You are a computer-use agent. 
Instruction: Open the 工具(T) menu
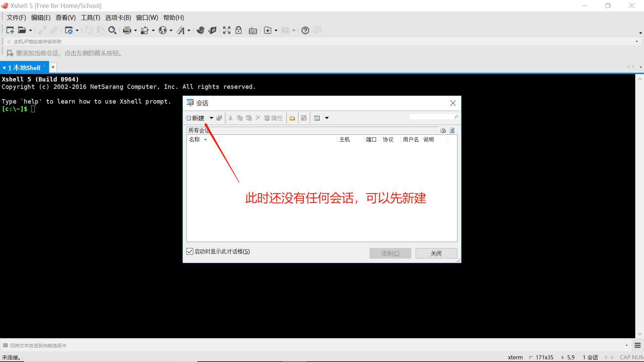[90, 17]
